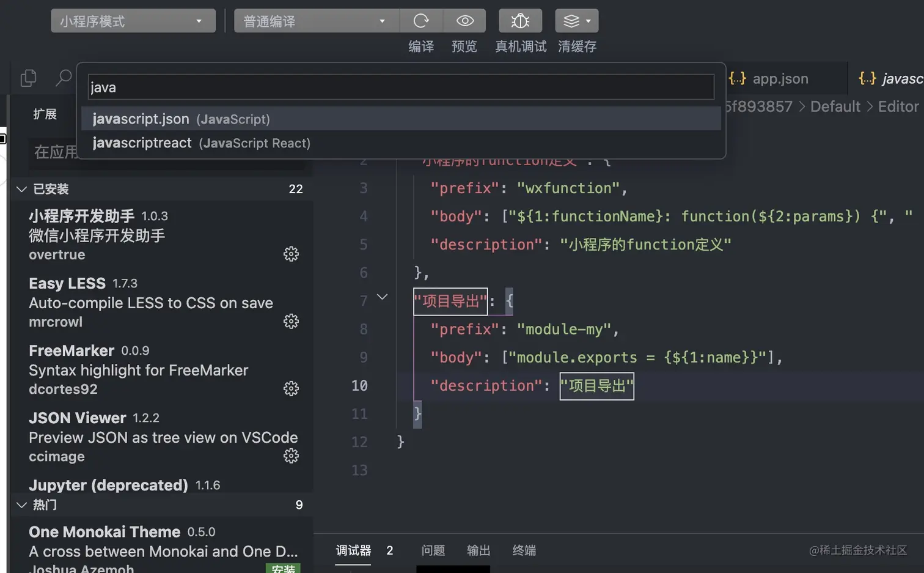The image size is (924, 573).
Task: Collapse the 热门 extensions section
Action: coord(21,505)
